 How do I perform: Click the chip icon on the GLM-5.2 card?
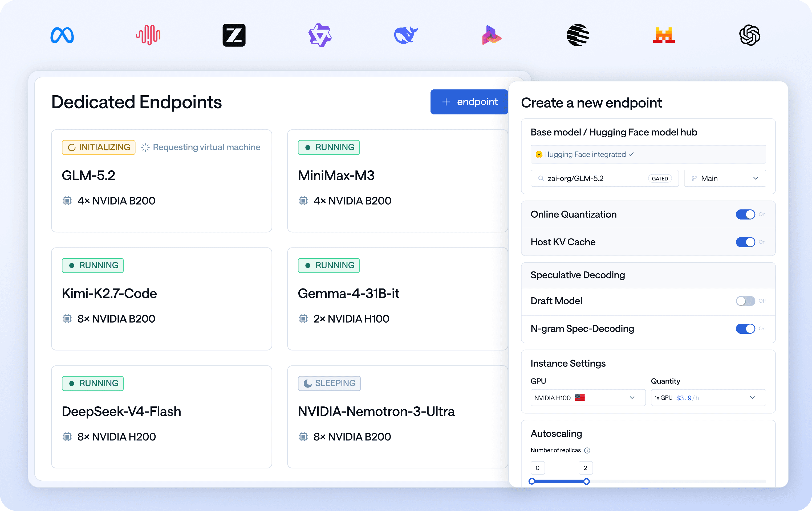[67, 201]
